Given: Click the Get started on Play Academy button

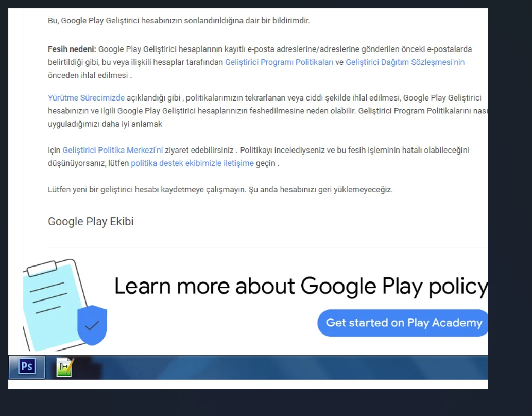Looking at the screenshot, I should (x=403, y=323).
